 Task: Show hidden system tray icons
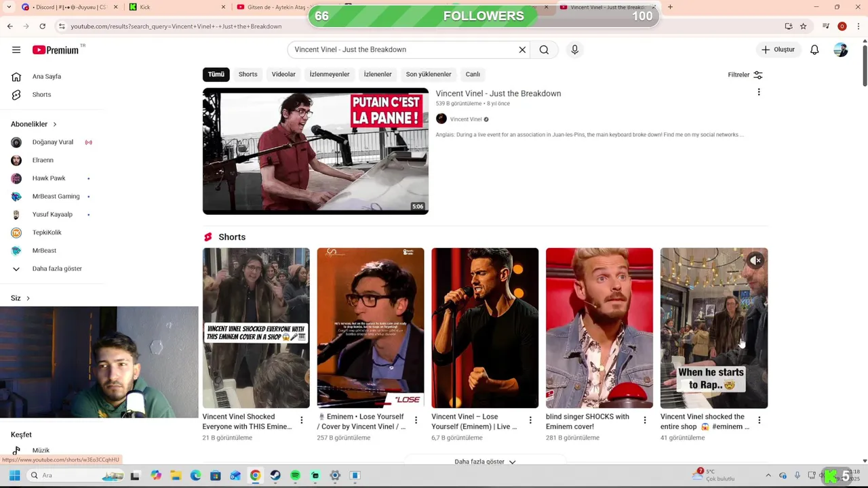[768, 475]
